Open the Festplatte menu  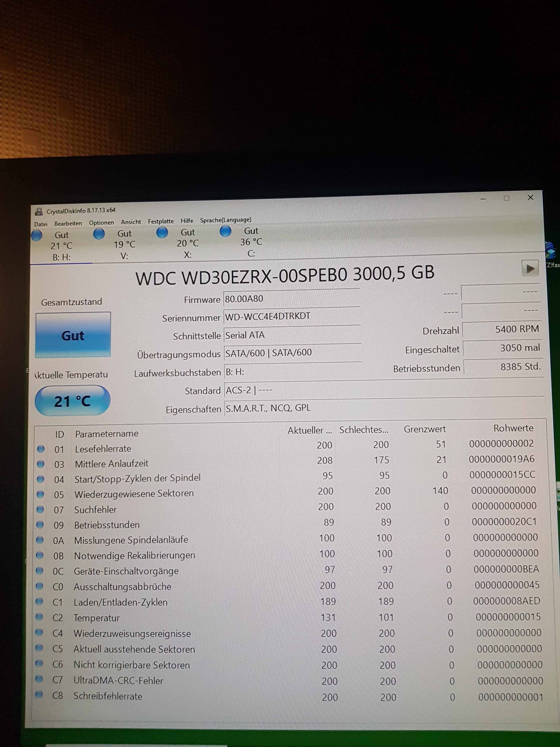[x=161, y=222]
